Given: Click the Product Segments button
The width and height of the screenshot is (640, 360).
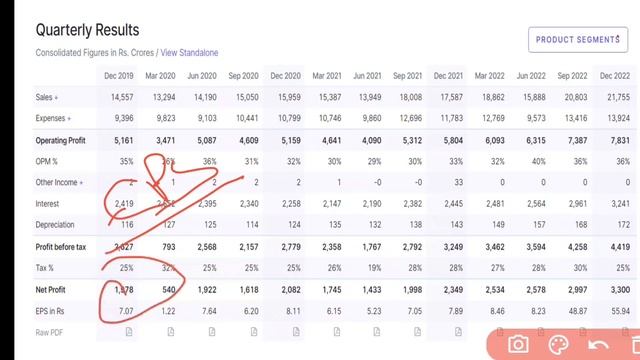Looking at the screenshot, I should coord(578,40).
